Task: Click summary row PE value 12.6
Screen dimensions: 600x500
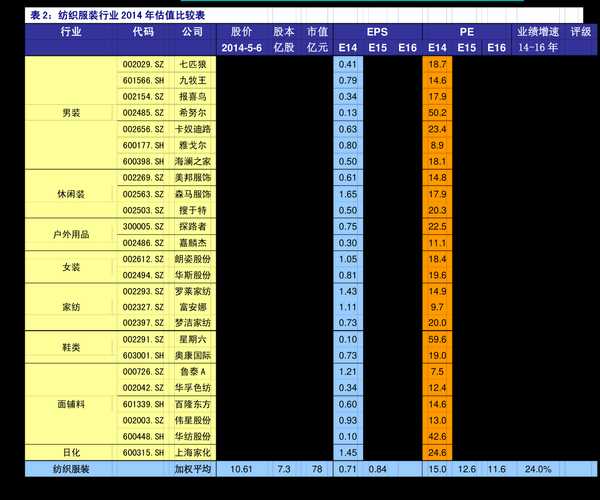Action: click(467, 469)
